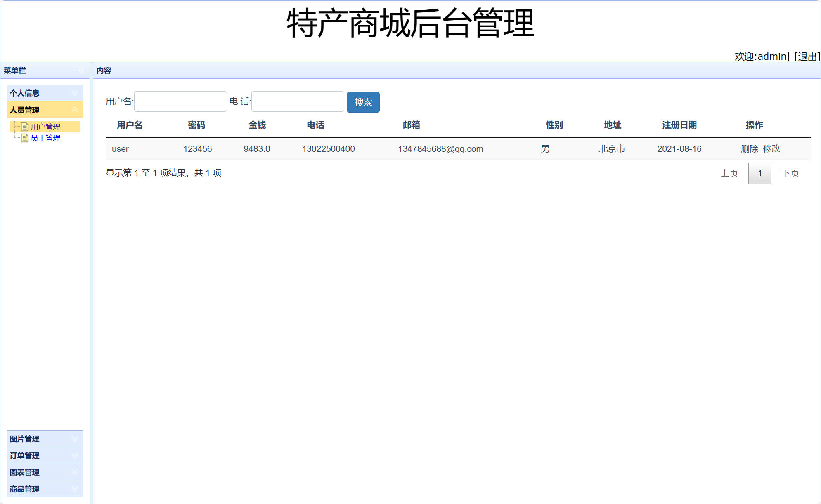Log out via the [退出] link
Screen dimensions: 821x504
(807, 57)
